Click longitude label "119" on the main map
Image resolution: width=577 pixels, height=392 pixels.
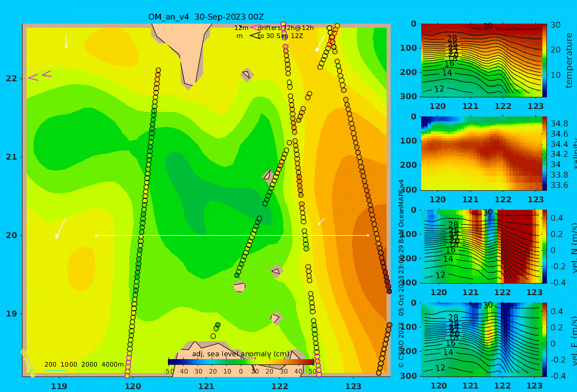59,386
